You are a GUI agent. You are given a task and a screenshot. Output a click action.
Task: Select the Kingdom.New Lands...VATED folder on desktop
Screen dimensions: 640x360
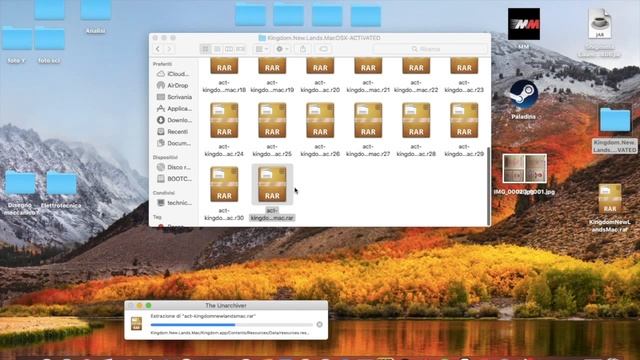[x=615, y=120]
